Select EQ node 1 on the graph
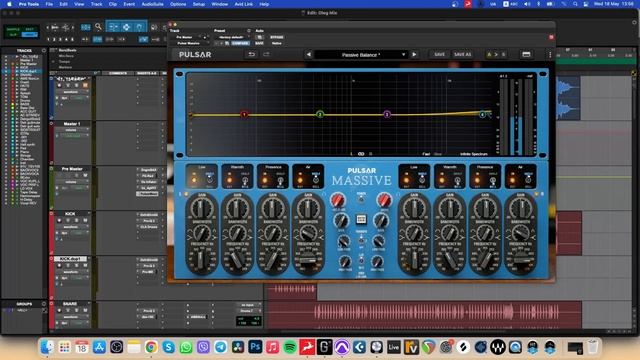This screenshot has width=640, height=360. [244, 114]
